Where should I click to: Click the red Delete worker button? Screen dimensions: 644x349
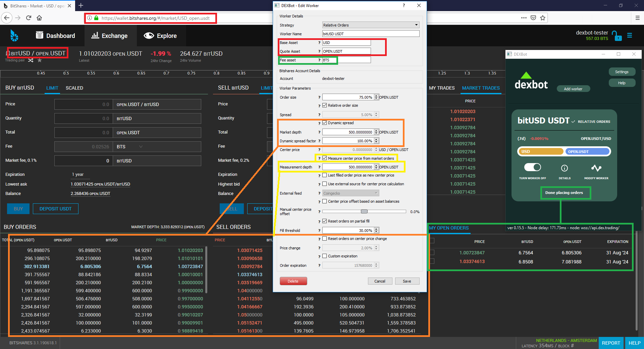[x=293, y=281]
